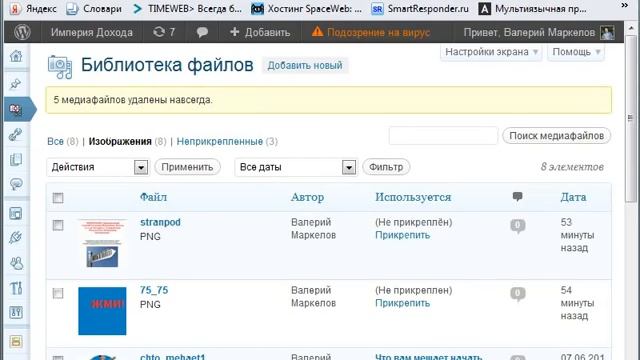Open the WordPress logo menu
Screen dimensions: 640x360
pos(22,32)
